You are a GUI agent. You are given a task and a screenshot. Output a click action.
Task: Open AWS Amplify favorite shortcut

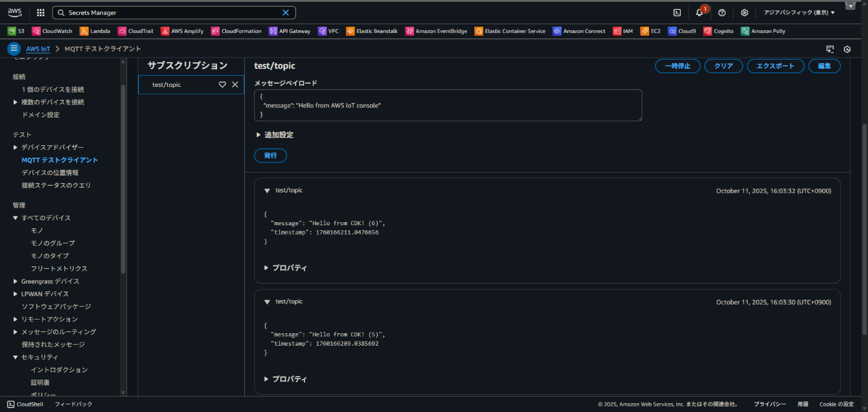point(182,31)
